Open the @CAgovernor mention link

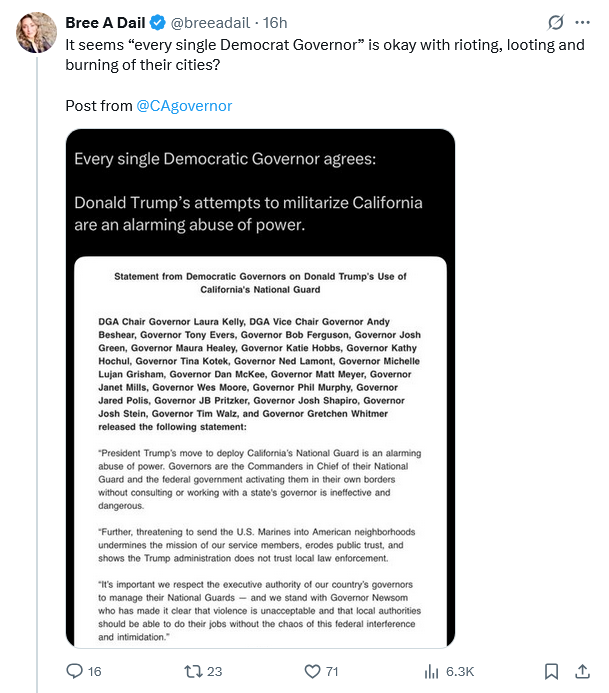(184, 105)
